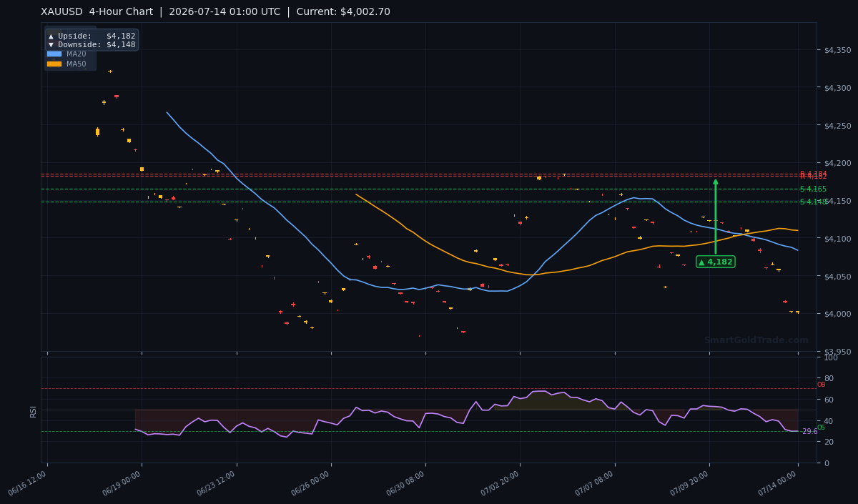
Task: Click the $4,050 price axis label
Action: [x=837, y=277]
